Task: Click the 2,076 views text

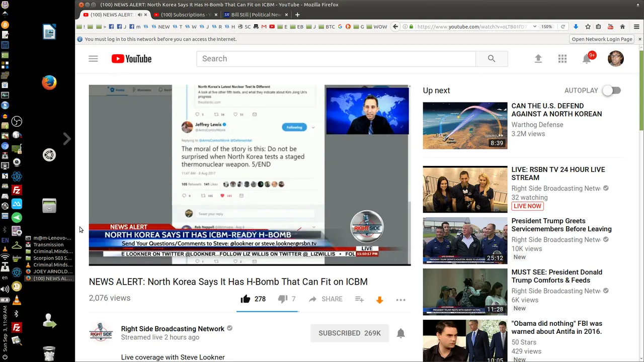Action: click(110, 298)
